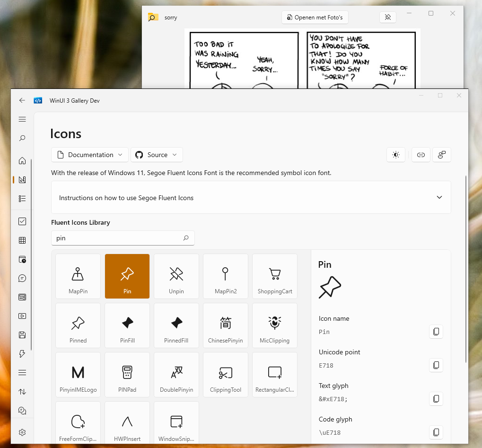Image resolution: width=482 pixels, height=448 pixels.
Task: Expand the Segoe Fluent Icons instructions section
Action: 439,197
